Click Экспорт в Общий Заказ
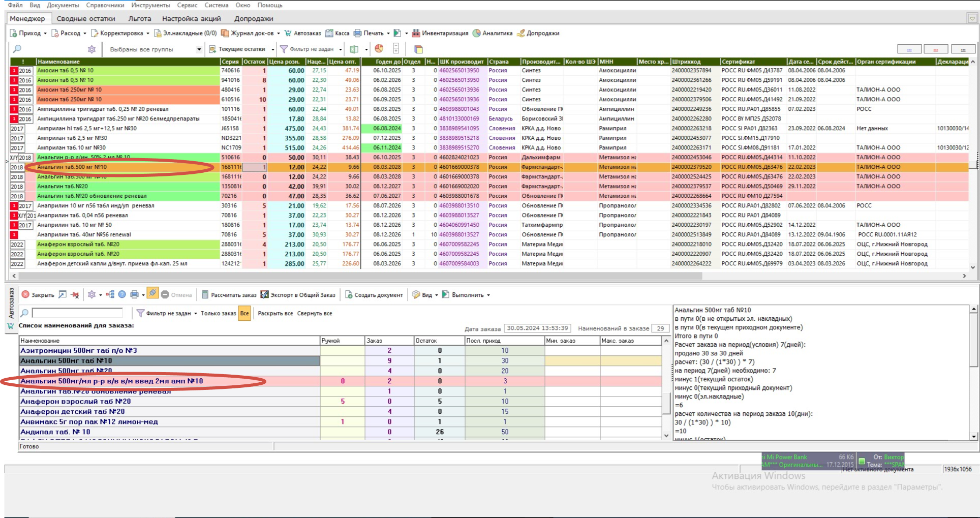This screenshot has height=518, width=980. pyautogui.click(x=298, y=294)
